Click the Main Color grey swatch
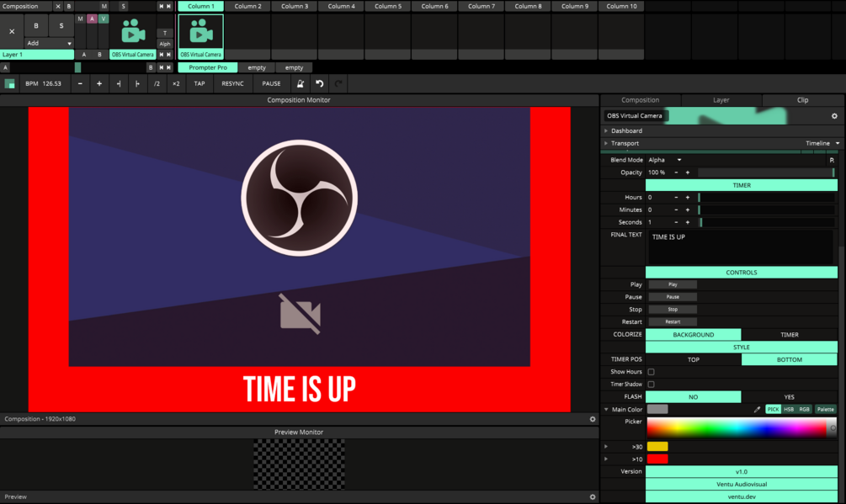This screenshot has height=504, width=846. [x=657, y=410]
